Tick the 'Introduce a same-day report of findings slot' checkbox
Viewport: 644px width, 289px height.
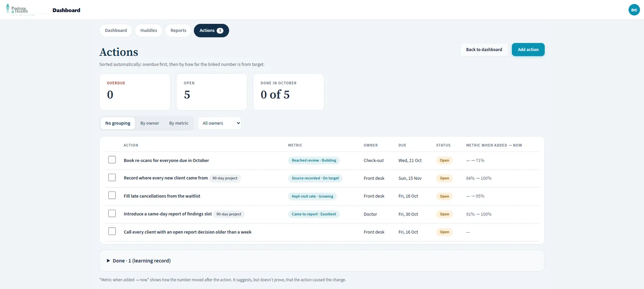point(112,213)
